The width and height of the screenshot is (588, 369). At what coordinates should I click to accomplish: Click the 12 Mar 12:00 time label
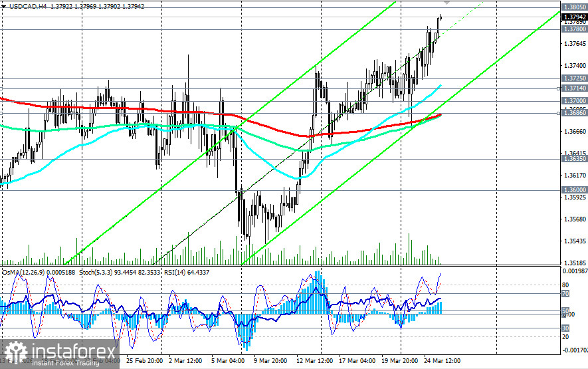(314, 361)
